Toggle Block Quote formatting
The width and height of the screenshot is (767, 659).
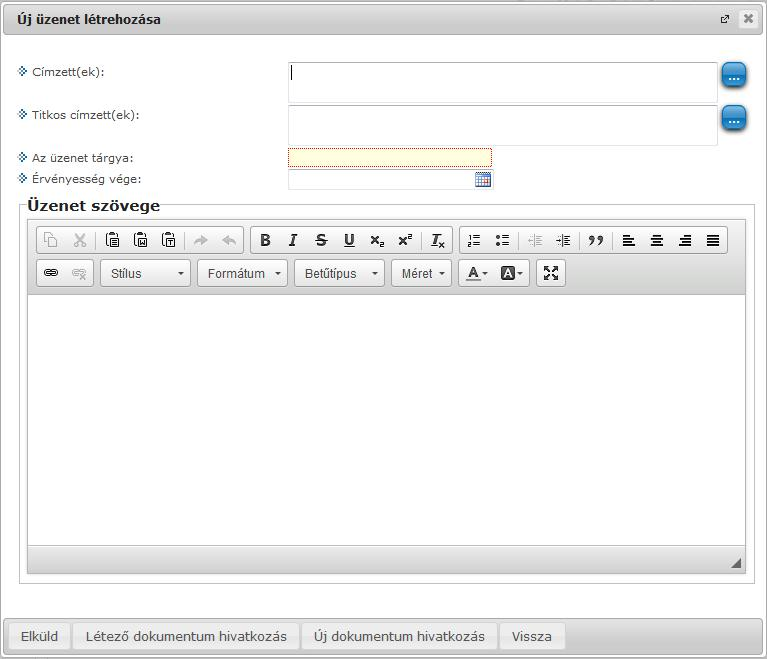pos(596,240)
